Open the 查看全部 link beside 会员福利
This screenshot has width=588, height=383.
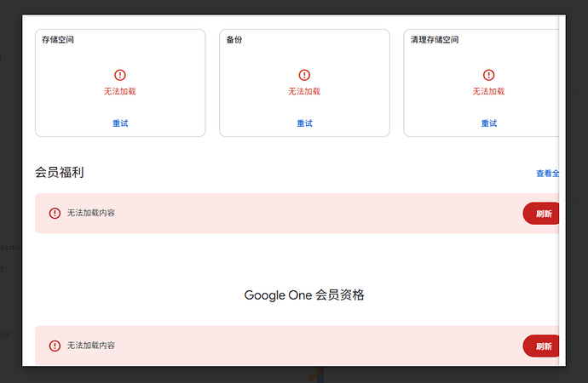(x=547, y=174)
